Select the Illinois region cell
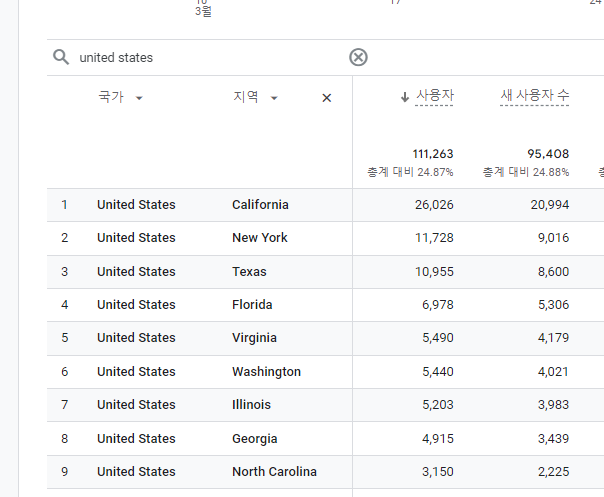 click(252, 405)
